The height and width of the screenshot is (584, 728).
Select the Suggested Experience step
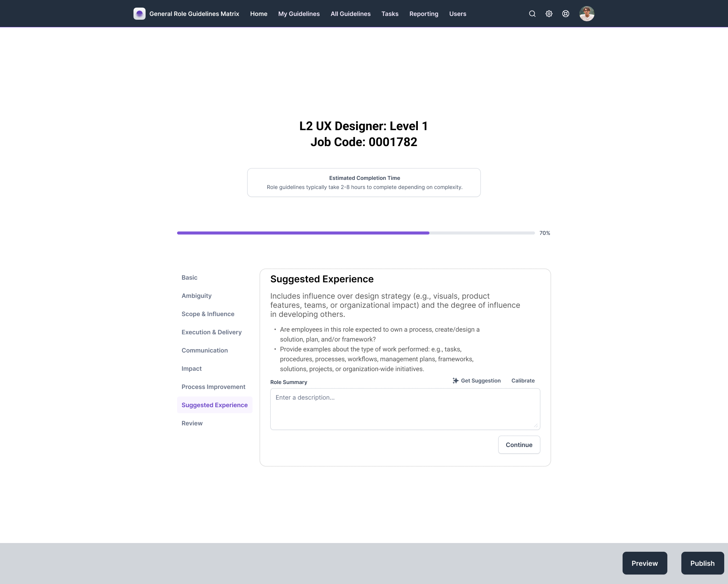click(215, 405)
